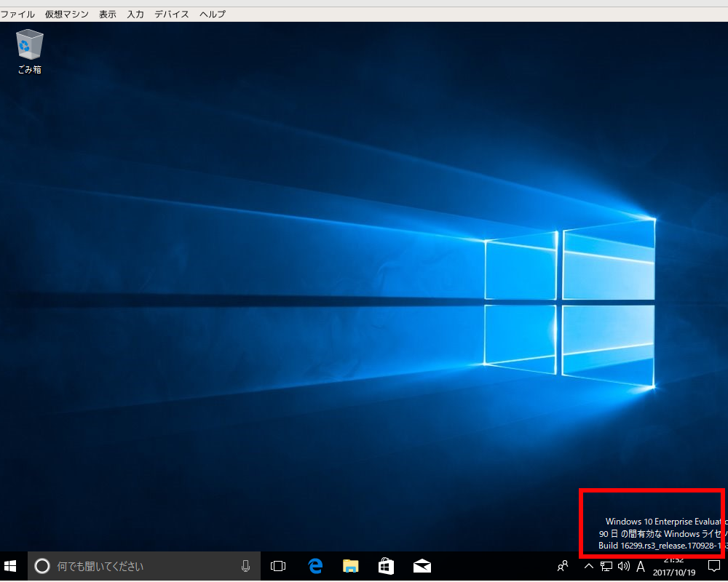Open the Microsoft Store taskbar icon
This screenshot has height=582, width=728.
[x=386, y=566]
